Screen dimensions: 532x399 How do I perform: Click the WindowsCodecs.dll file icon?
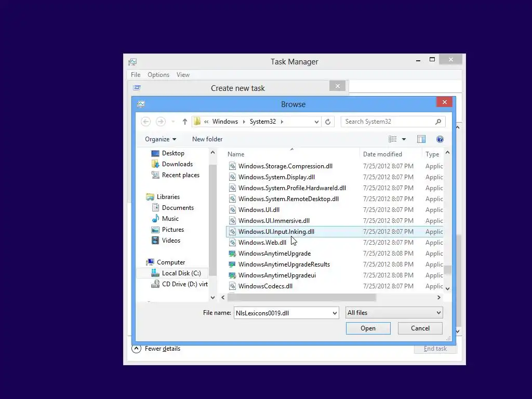232,286
